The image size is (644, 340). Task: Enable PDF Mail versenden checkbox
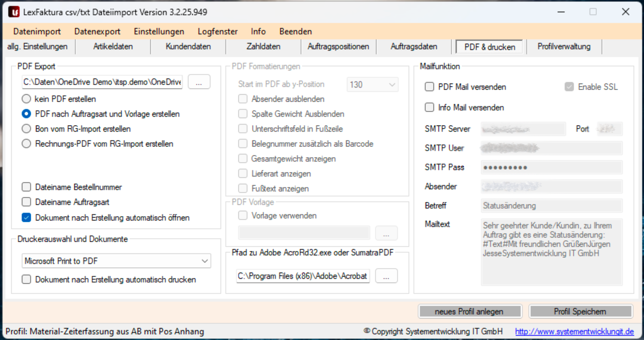[x=430, y=87]
